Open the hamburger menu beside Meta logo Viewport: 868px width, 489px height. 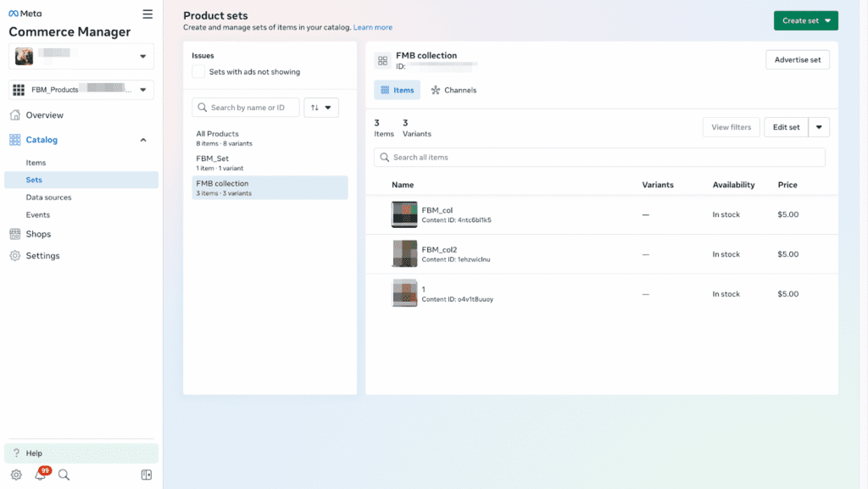147,14
